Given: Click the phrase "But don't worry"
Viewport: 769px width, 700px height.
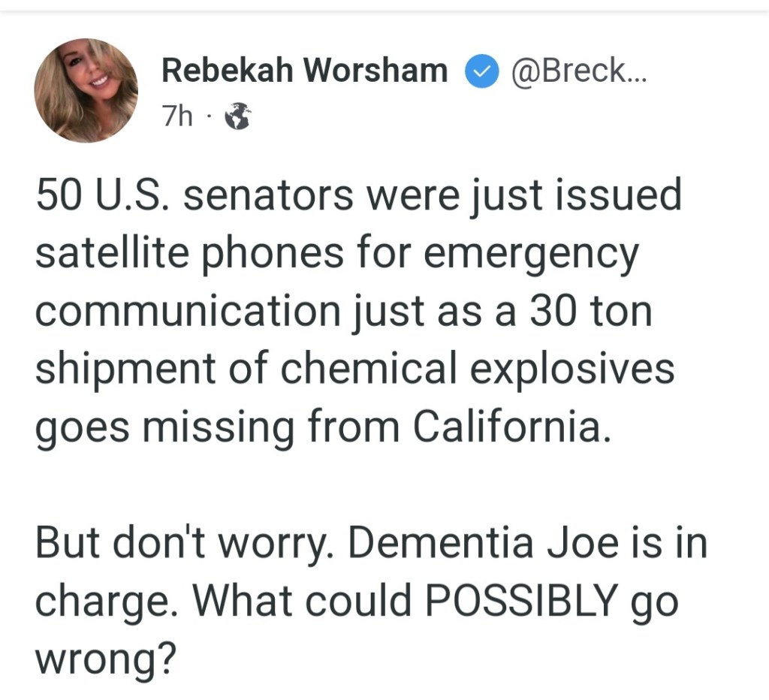Looking at the screenshot, I should point(184,543).
